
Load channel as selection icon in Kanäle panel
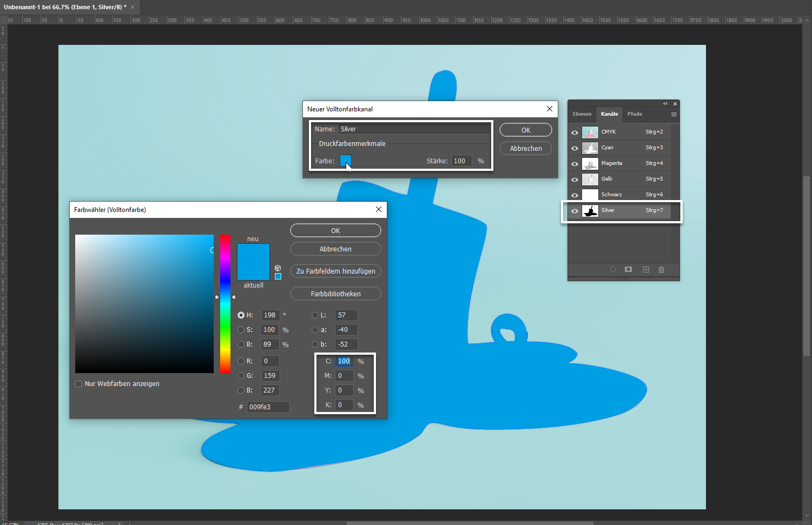click(x=613, y=269)
